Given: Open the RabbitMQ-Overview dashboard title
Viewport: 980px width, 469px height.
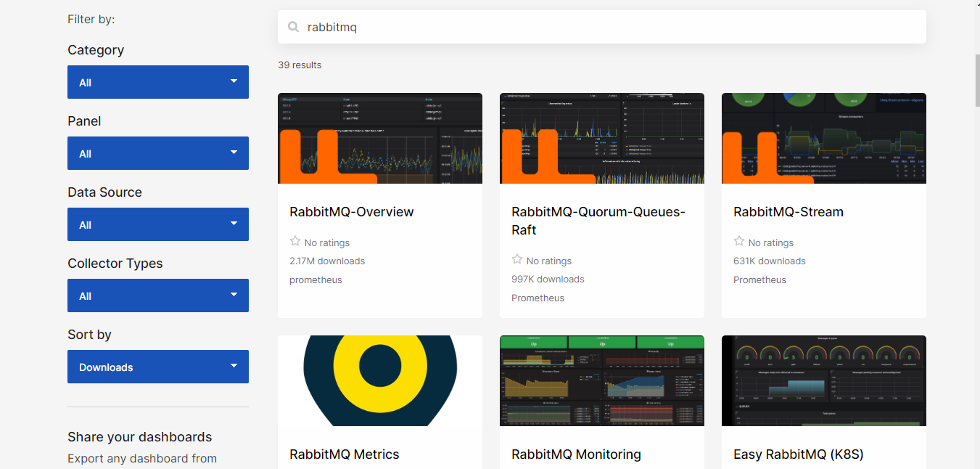Looking at the screenshot, I should pyautogui.click(x=352, y=212).
